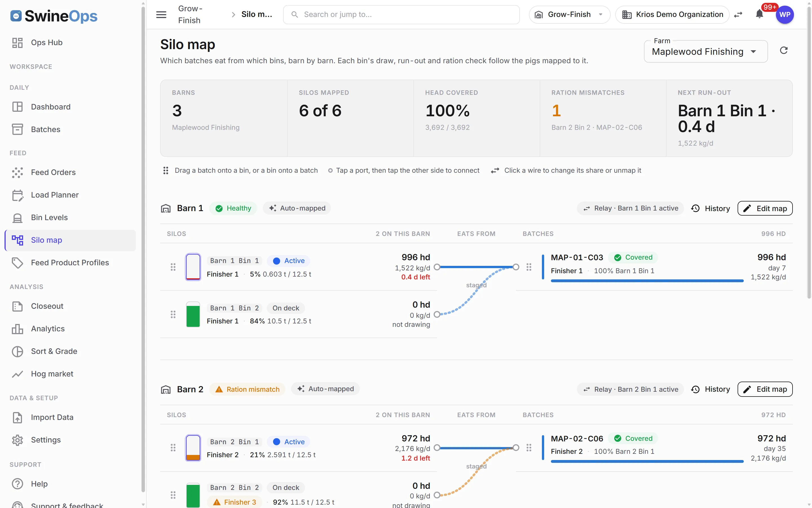Click the SwineOps logo
Viewport: 812px width, 508px height.
pos(54,16)
